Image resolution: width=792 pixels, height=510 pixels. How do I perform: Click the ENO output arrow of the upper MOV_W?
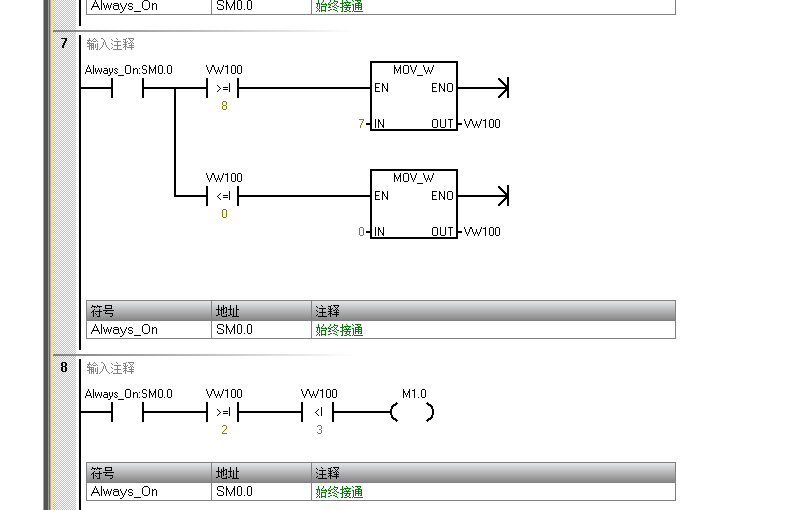click(x=500, y=88)
